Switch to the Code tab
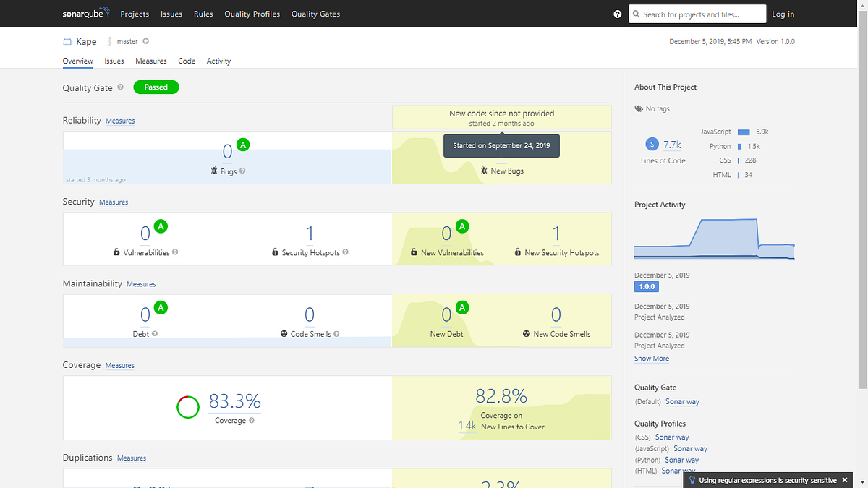Image resolution: width=868 pixels, height=488 pixels. coord(187,61)
